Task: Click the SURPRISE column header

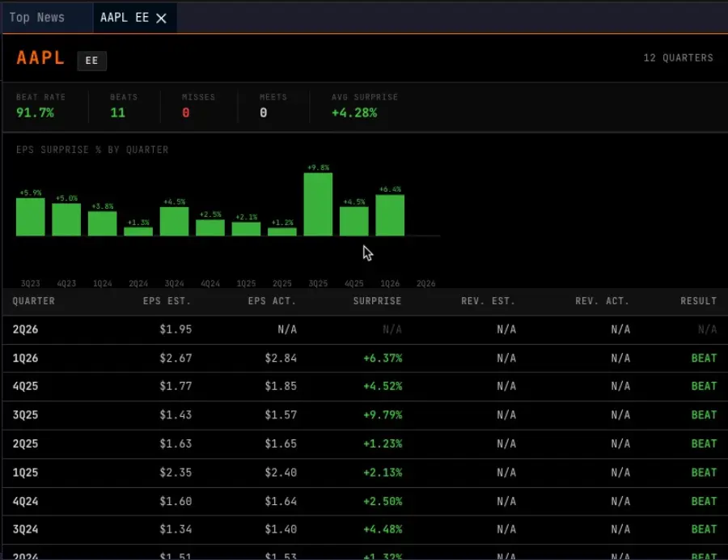Action: [x=376, y=300]
